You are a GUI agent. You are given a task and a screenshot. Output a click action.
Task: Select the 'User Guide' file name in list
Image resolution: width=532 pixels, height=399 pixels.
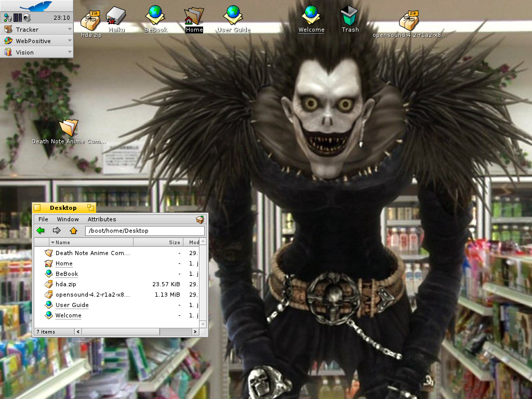(x=72, y=304)
